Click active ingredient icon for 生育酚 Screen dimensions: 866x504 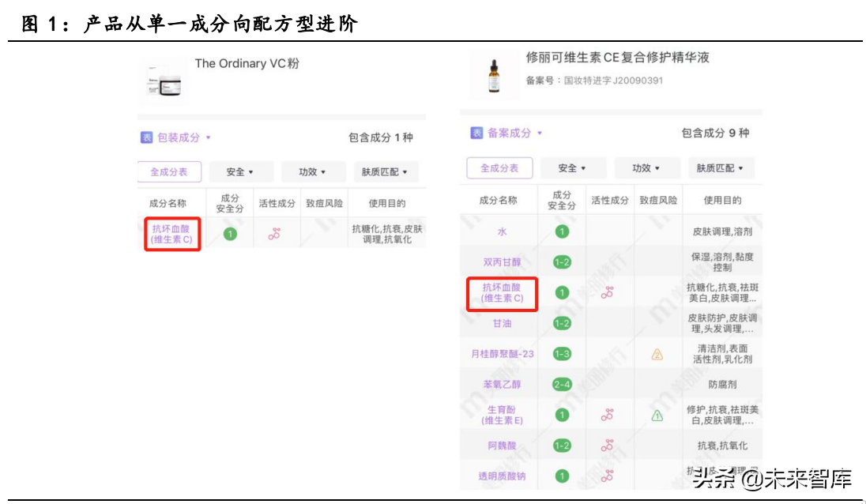pos(608,415)
